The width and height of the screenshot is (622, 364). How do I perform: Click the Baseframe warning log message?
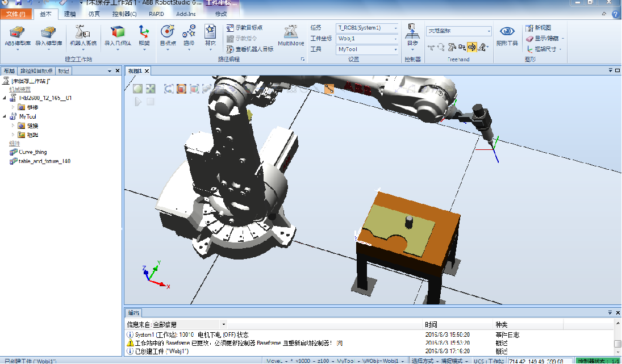pos(239,343)
